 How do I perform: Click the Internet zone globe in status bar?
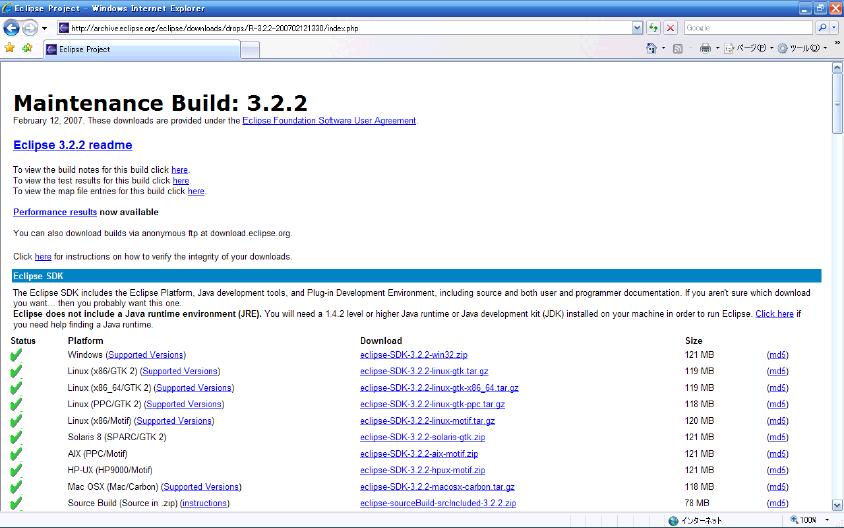point(673,520)
